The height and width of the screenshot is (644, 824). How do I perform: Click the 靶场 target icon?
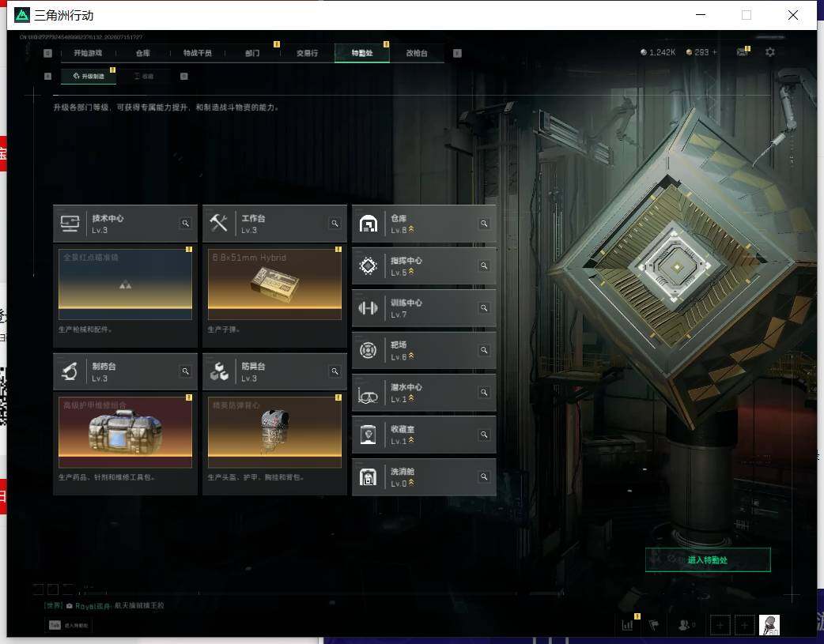coord(368,350)
